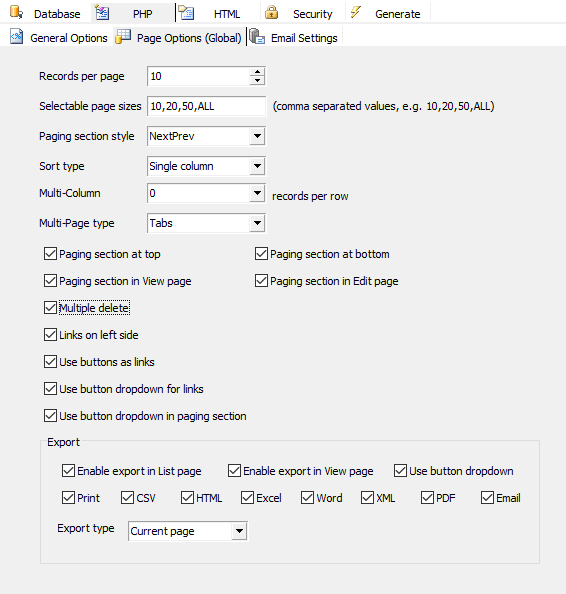Screen dimensions: 566x594
Task: Click the Security padlock icon
Action: tap(271, 13)
